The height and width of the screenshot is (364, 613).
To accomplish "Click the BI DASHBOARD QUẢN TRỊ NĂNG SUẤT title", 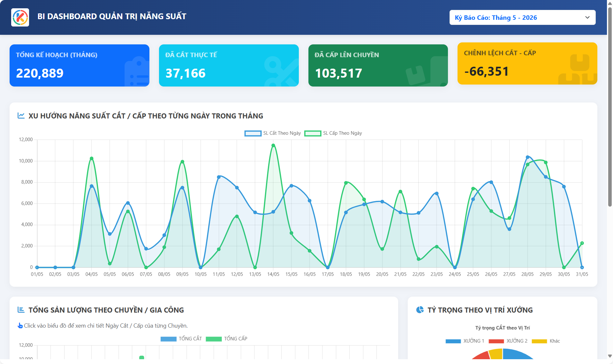I will tap(112, 16).
